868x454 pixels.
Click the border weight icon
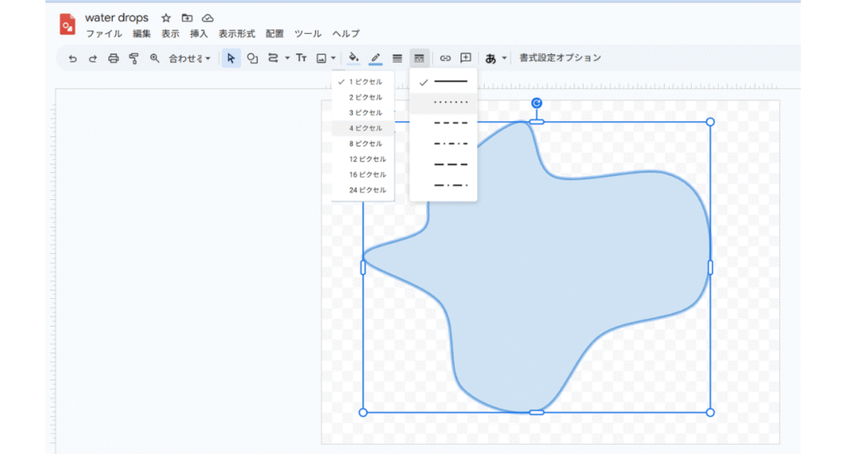[397, 58]
